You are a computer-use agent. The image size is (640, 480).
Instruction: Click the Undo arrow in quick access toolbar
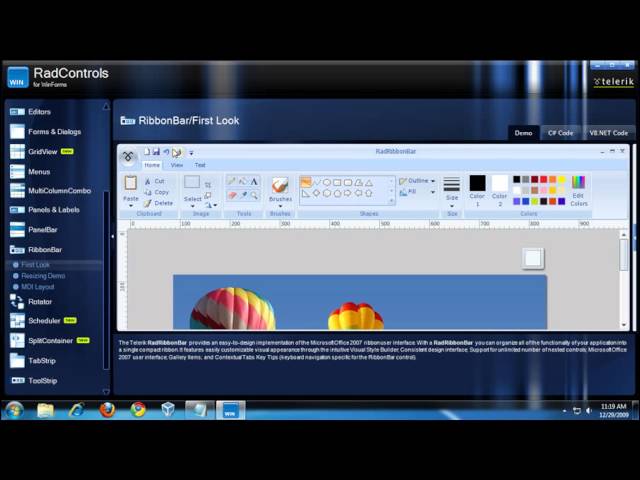pyautogui.click(x=166, y=152)
